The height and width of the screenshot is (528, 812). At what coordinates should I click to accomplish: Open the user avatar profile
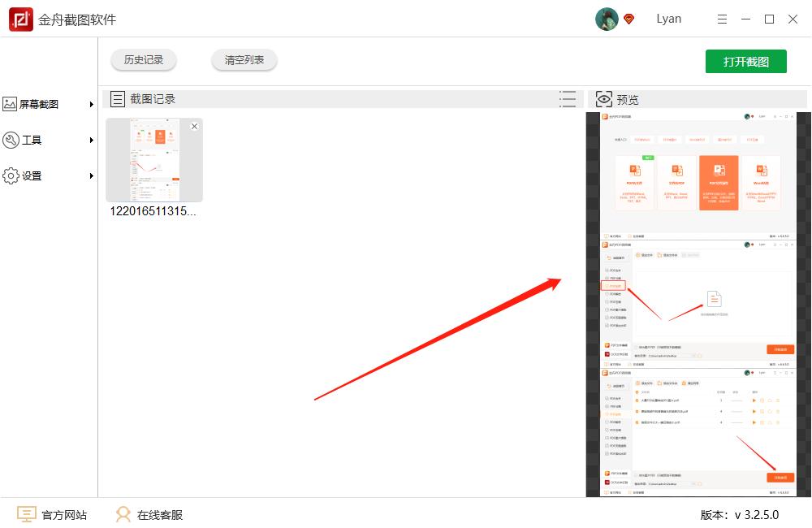(x=607, y=19)
